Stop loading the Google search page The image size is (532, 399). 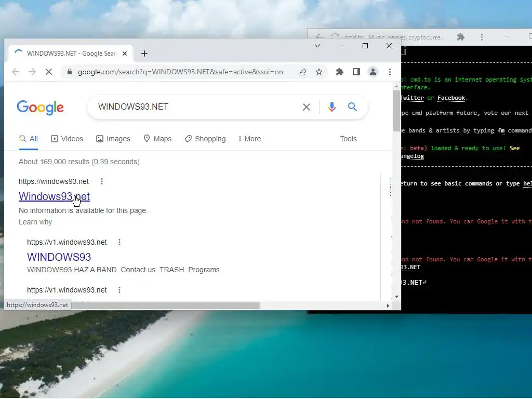(x=49, y=72)
